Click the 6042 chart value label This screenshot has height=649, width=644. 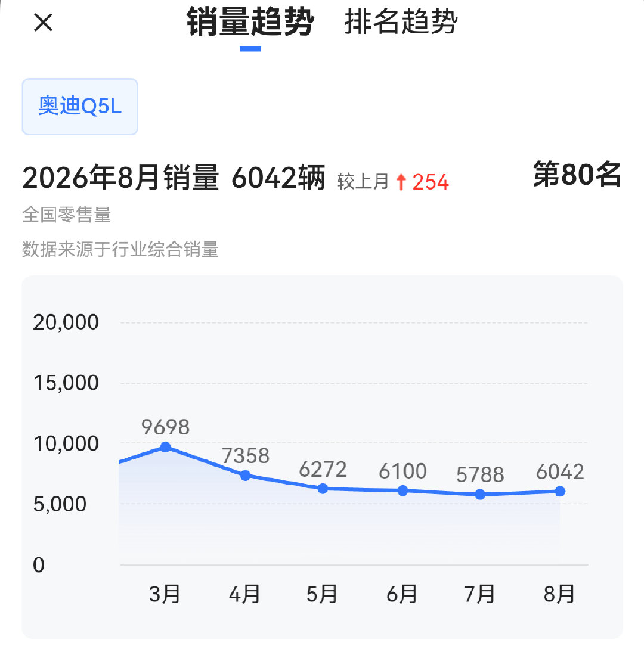coord(560,472)
